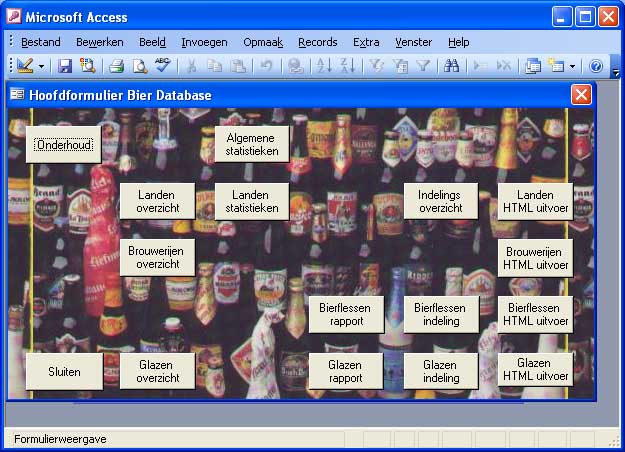Open the Bewerken menu
625x452 pixels.
100,42
